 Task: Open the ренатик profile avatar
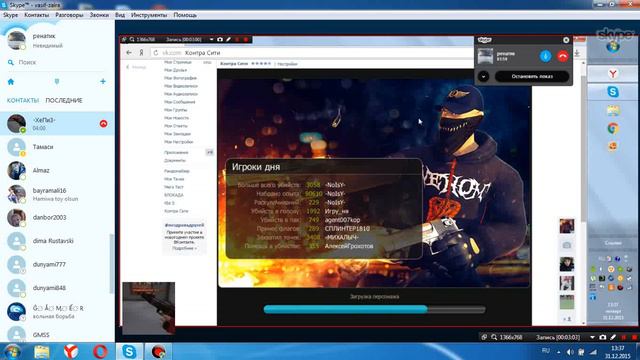click(16, 40)
